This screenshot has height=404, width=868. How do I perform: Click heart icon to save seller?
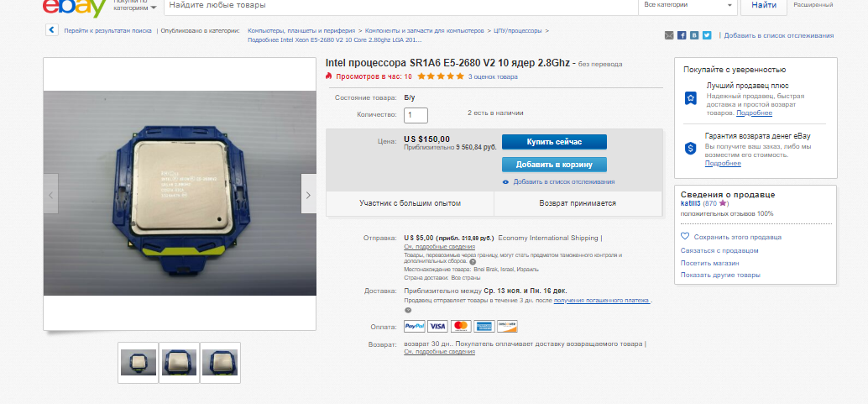pyautogui.click(x=685, y=236)
